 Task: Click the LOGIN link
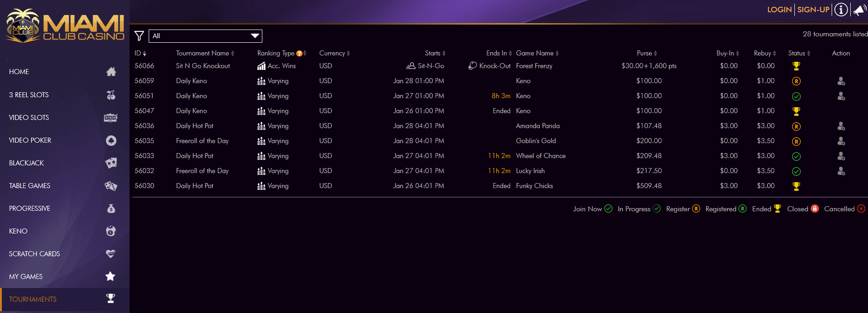(x=779, y=10)
